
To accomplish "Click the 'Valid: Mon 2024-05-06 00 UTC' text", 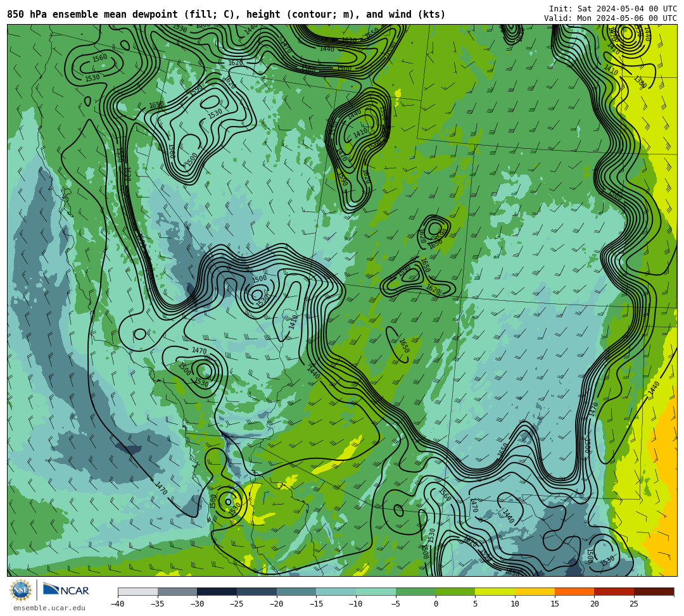I will pos(611,18).
